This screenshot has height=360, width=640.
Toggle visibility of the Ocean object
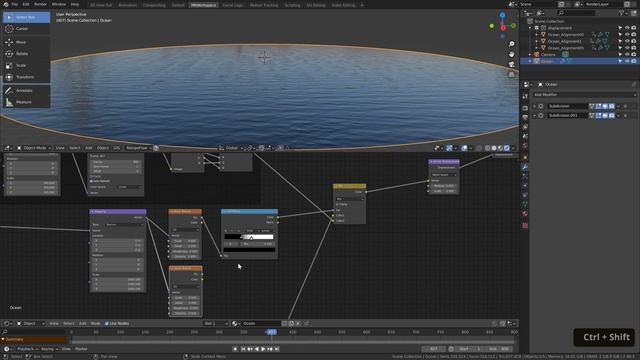tap(627, 61)
